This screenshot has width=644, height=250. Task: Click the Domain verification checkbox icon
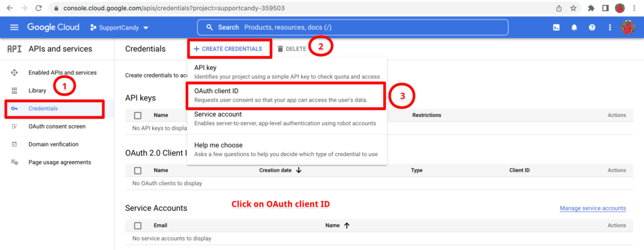[x=14, y=144]
